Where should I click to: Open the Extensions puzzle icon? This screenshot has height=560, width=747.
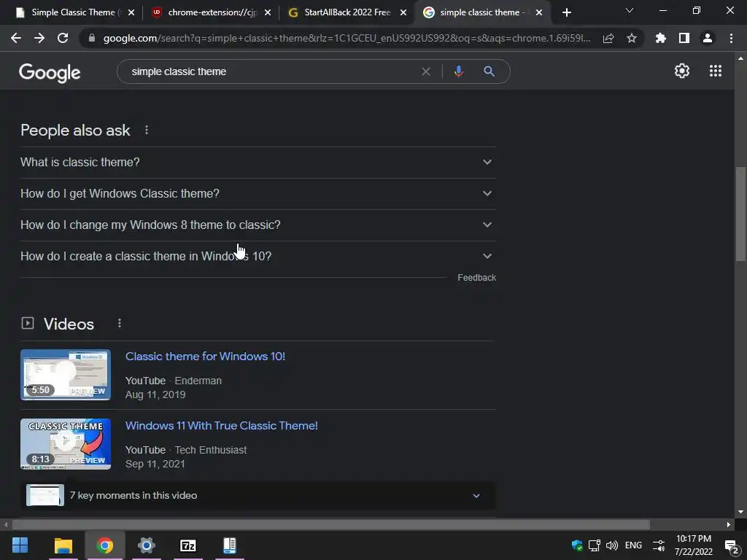tap(660, 38)
